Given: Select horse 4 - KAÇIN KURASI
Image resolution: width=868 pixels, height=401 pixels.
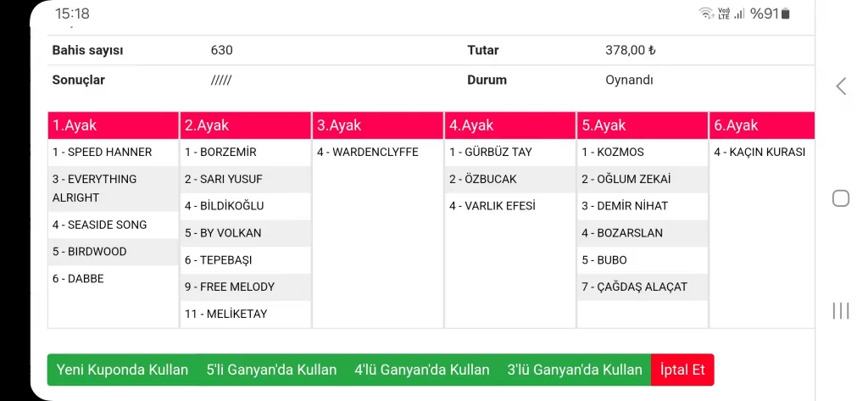Looking at the screenshot, I should pyautogui.click(x=759, y=153).
